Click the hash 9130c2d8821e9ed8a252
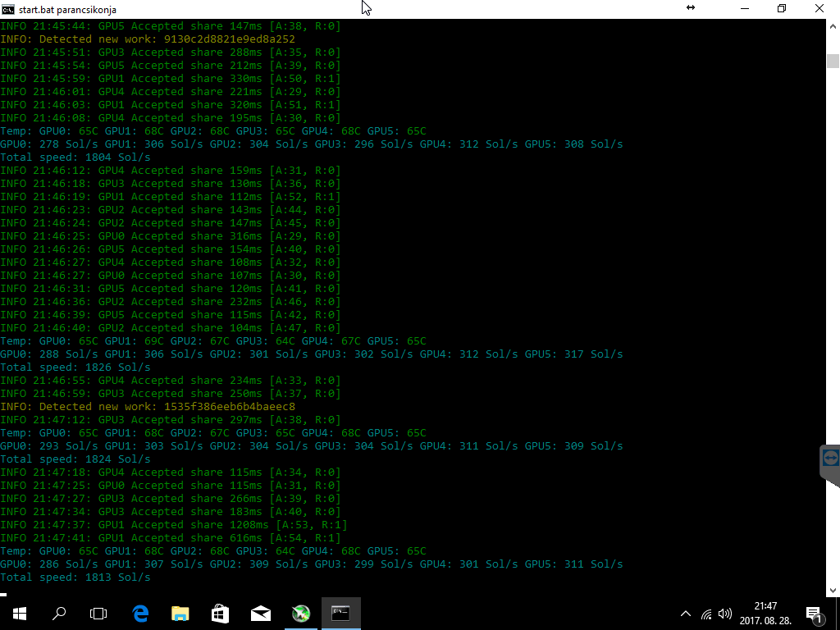The image size is (840, 630). tap(230, 39)
